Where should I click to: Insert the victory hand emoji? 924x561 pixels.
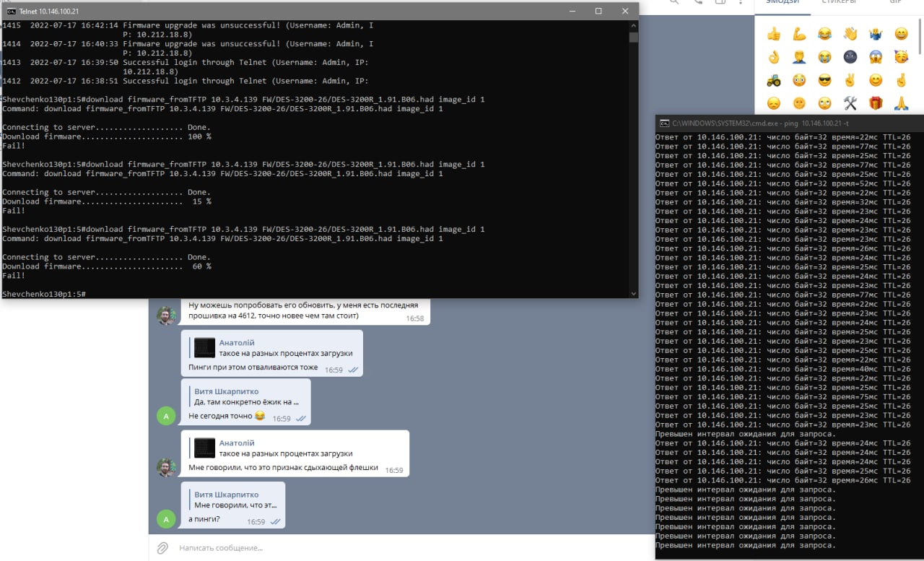point(850,80)
